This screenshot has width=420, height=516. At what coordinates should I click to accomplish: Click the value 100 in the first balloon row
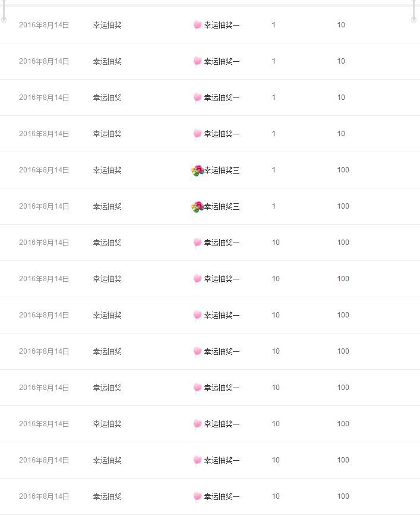[343, 170]
